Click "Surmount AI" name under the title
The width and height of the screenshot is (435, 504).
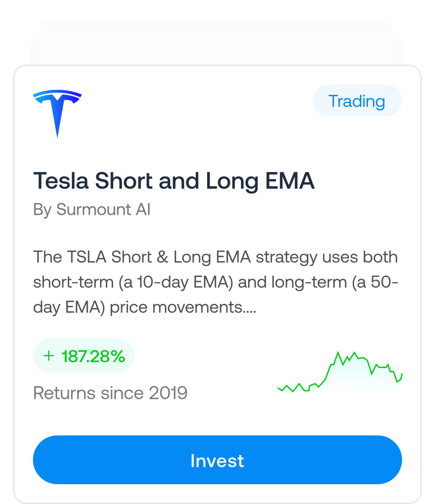(x=103, y=209)
